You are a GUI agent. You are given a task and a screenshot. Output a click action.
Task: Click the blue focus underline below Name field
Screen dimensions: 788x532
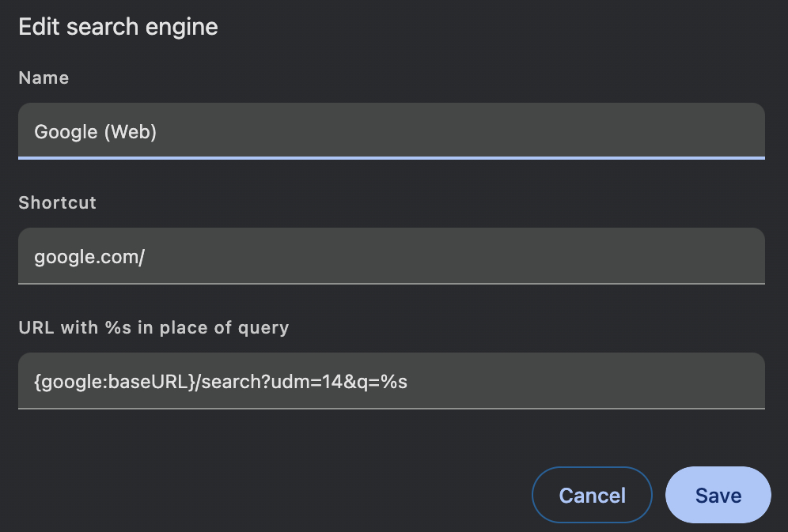point(391,157)
